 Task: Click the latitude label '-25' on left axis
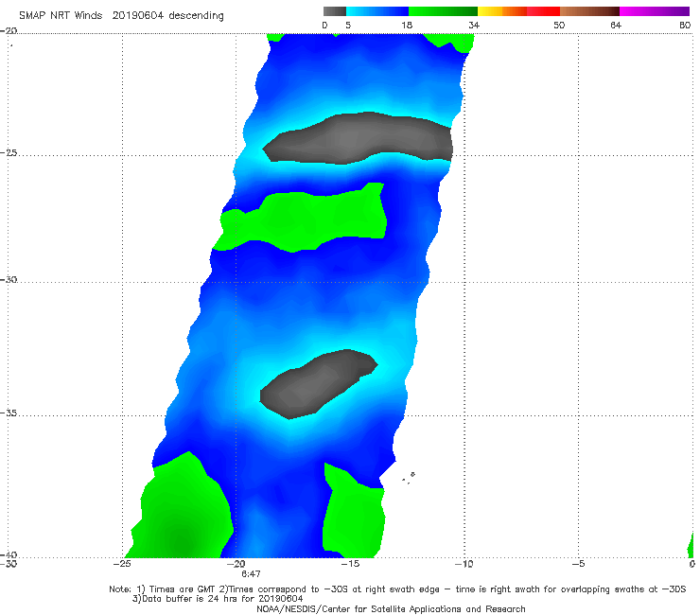[x=9, y=152]
